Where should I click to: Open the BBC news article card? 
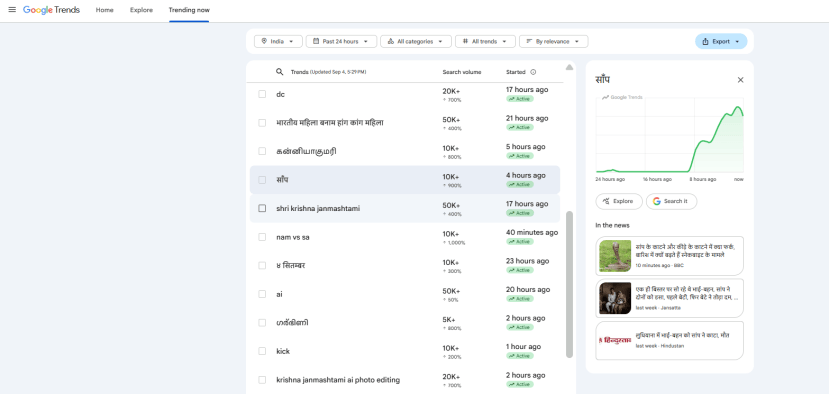669,256
